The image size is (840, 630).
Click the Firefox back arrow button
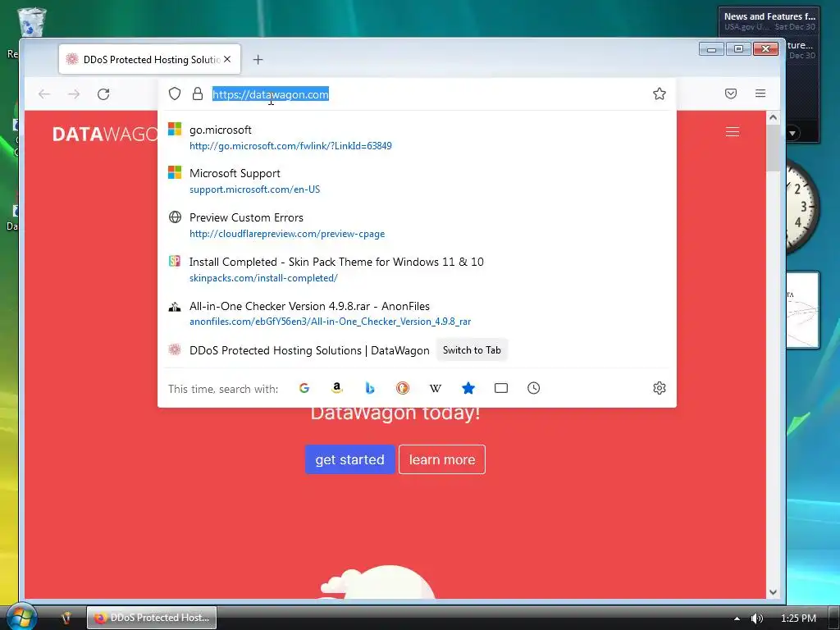pos(44,94)
